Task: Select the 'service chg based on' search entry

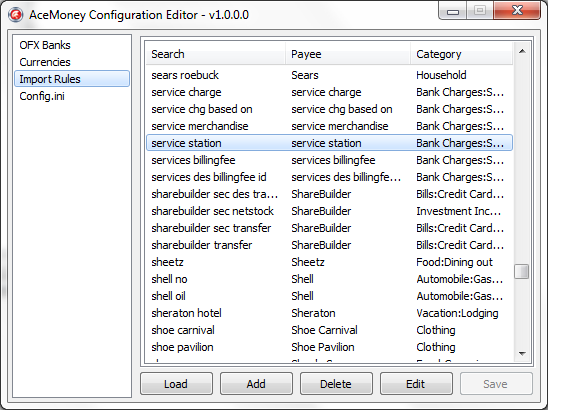Action: tap(202, 109)
